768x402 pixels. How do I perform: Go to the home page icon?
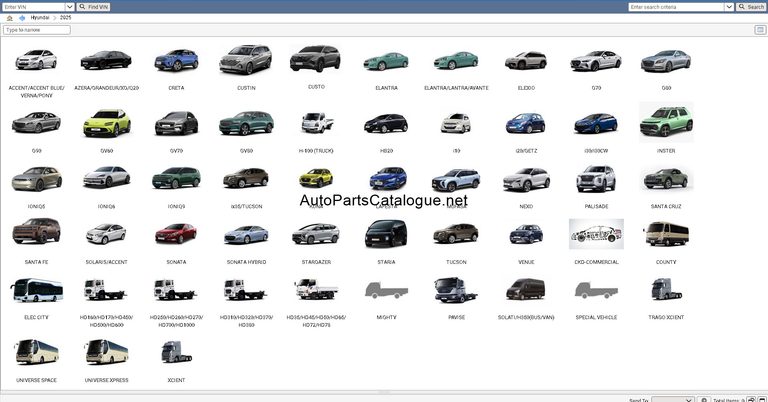9,18
